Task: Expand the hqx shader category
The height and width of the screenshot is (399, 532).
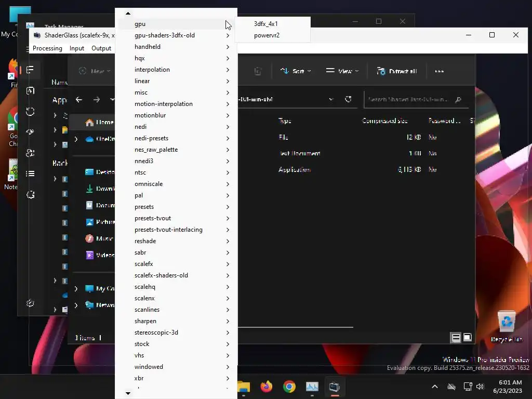Action: click(x=176, y=58)
